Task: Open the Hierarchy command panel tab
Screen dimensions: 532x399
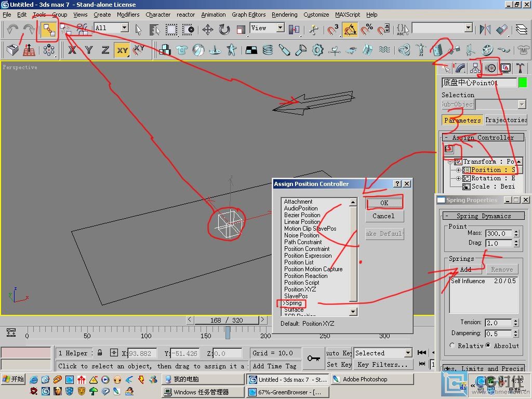Action: click(475, 69)
